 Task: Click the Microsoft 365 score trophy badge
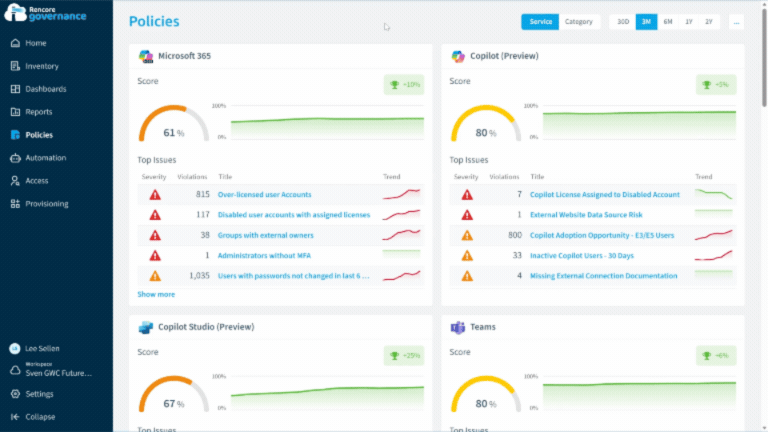click(x=404, y=85)
